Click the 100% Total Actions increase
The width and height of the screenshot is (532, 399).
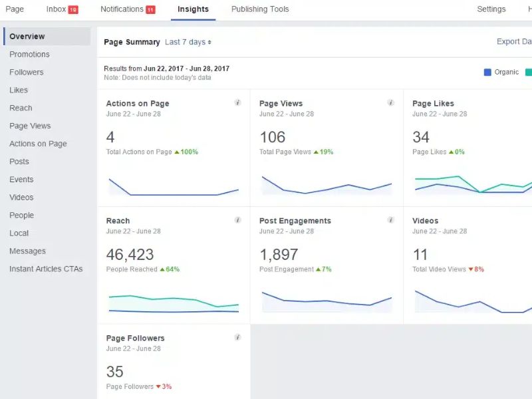click(x=186, y=152)
